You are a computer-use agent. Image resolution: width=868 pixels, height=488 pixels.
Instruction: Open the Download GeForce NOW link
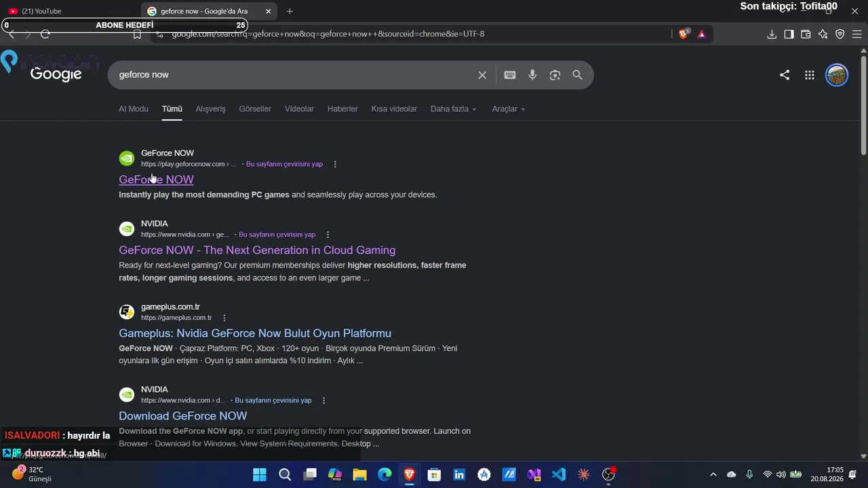coord(183,416)
